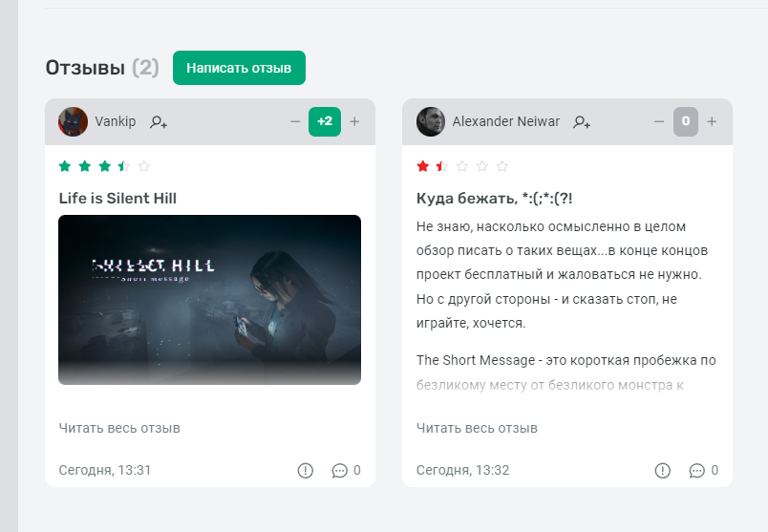Open Alexander Neiwar's avatar

(431, 121)
